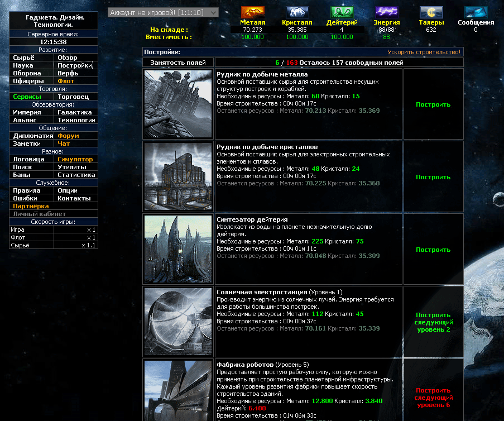Go to the Флот menu item
Screen dimensions: 504x421
coord(66,81)
